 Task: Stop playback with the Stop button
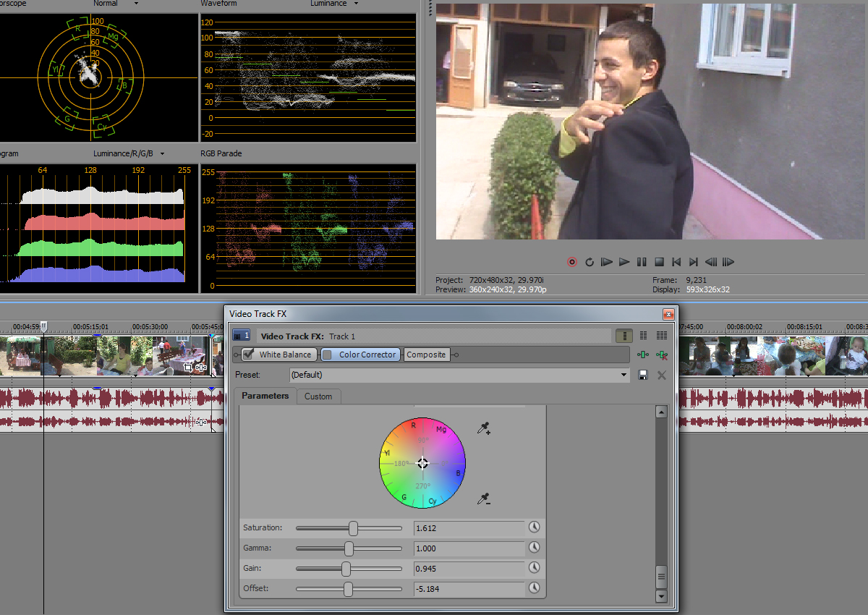point(659,262)
